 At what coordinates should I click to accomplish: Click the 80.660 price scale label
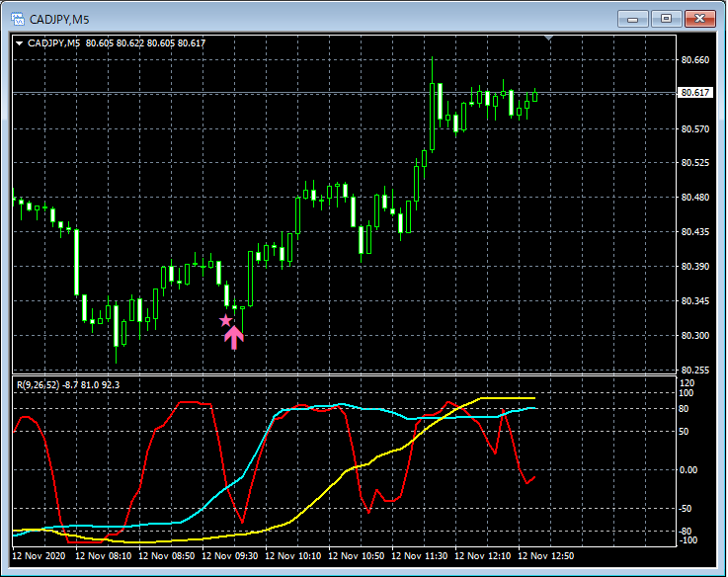coord(695,60)
